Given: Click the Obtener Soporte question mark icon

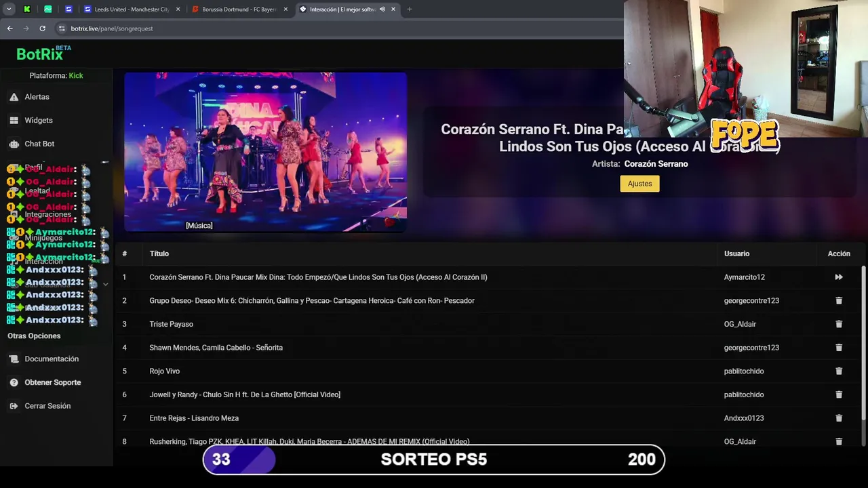Looking at the screenshot, I should click(x=14, y=382).
